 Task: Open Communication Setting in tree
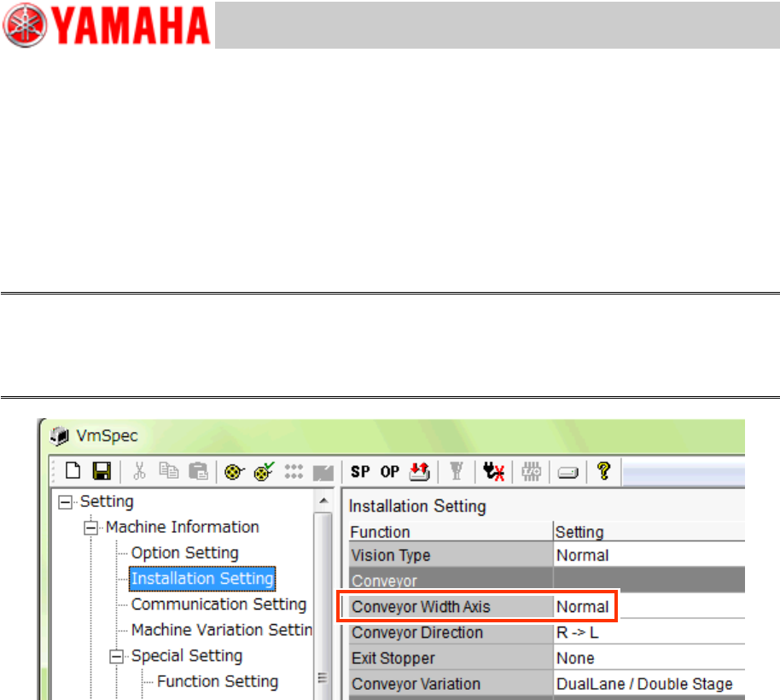(x=218, y=604)
